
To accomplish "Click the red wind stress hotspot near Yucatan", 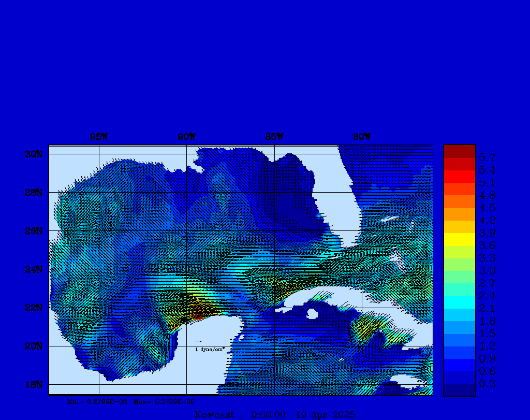I will click(x=197, y=314).
